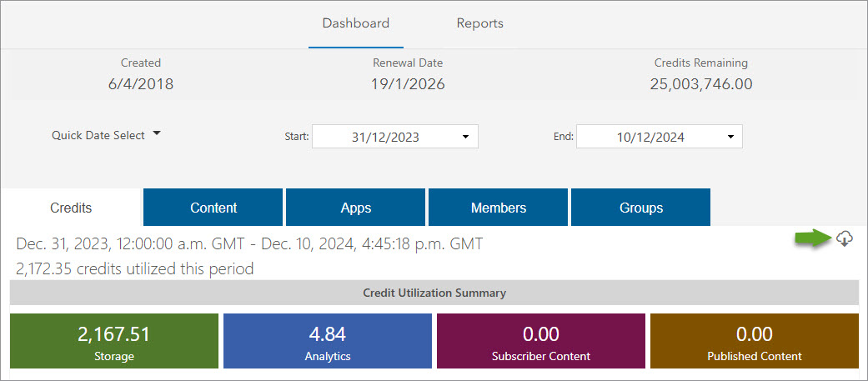Open the Groups tab
The width and height of the screenshot is (868, 381).
coord(641,208)
